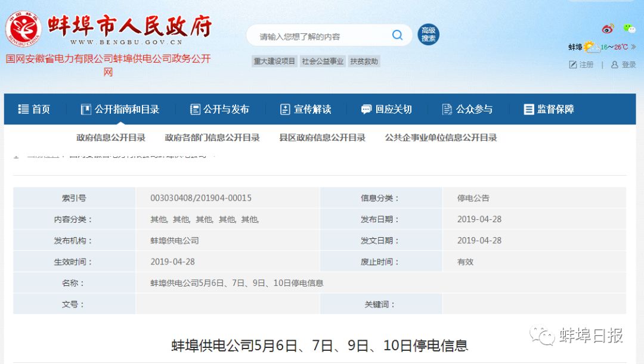Click the 有效 status value
Screen dimensions: 644x364
coord(465,262)
